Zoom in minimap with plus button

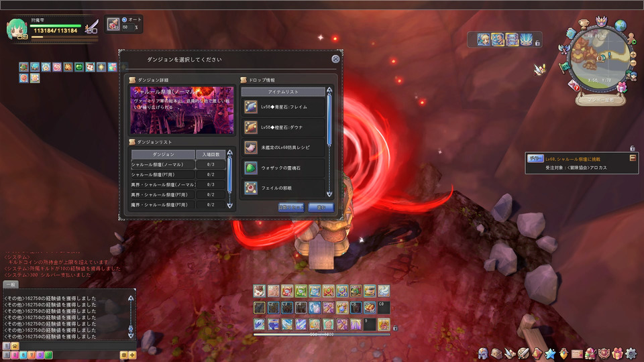(x=633, y=54)
